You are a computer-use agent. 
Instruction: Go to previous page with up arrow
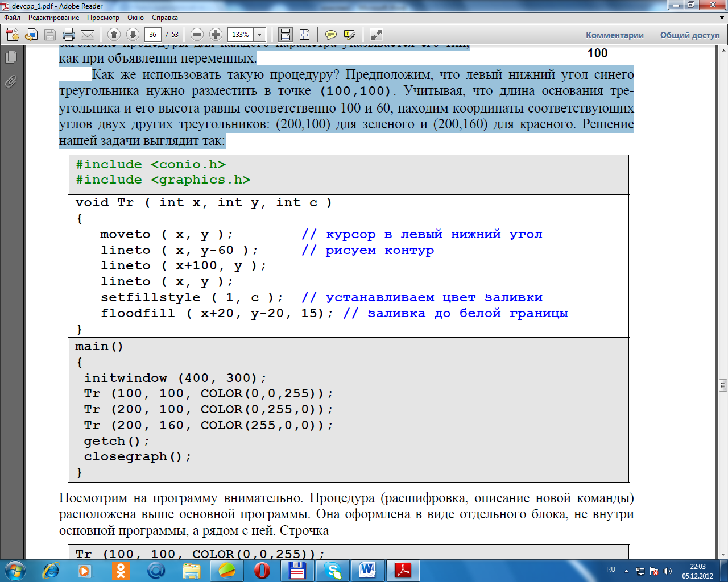pos(114,35)
